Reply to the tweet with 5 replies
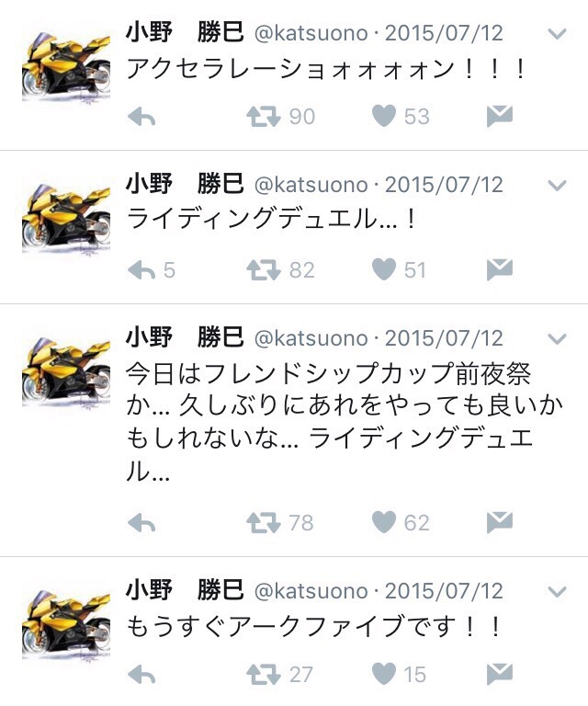 [141, 270]
